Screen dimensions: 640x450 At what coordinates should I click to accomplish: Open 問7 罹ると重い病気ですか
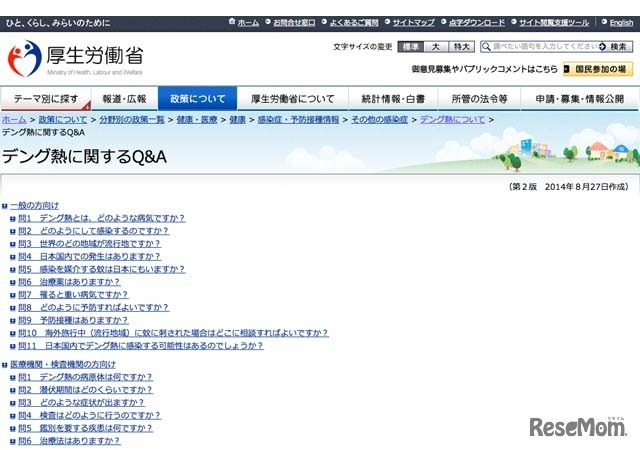(x=73, y=294)
